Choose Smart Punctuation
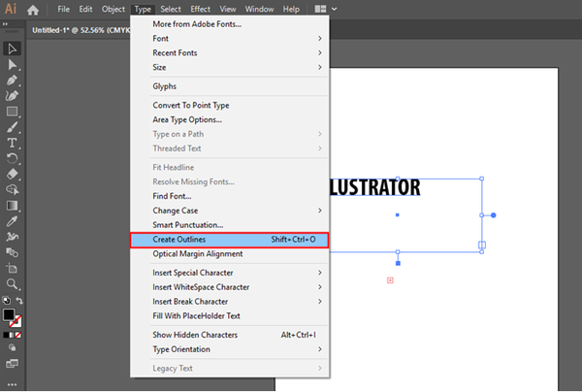Screen dimensions: 582x392 pyautogui.click(x=229, y=225)
